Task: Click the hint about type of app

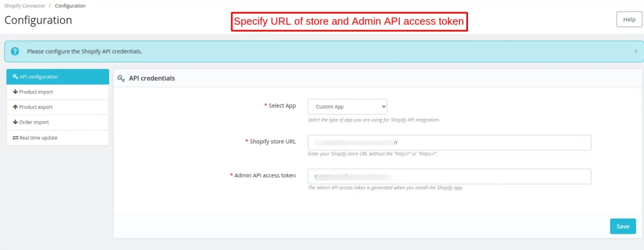Action: pyautogui.click(x=374, y=120)
